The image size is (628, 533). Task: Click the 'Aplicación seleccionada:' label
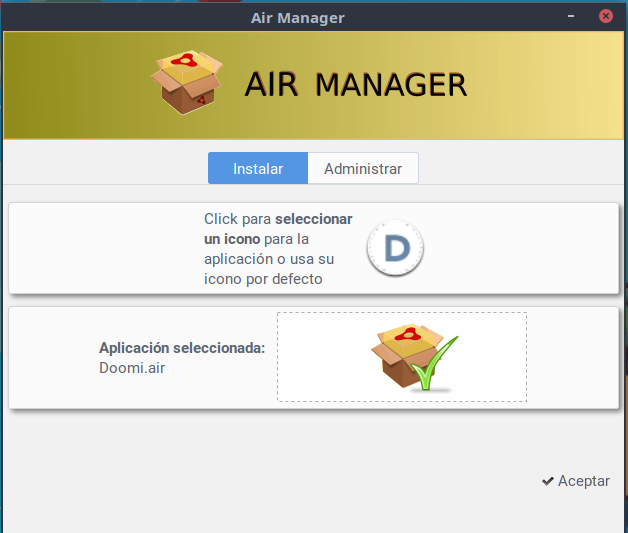[x=182, y=348]
